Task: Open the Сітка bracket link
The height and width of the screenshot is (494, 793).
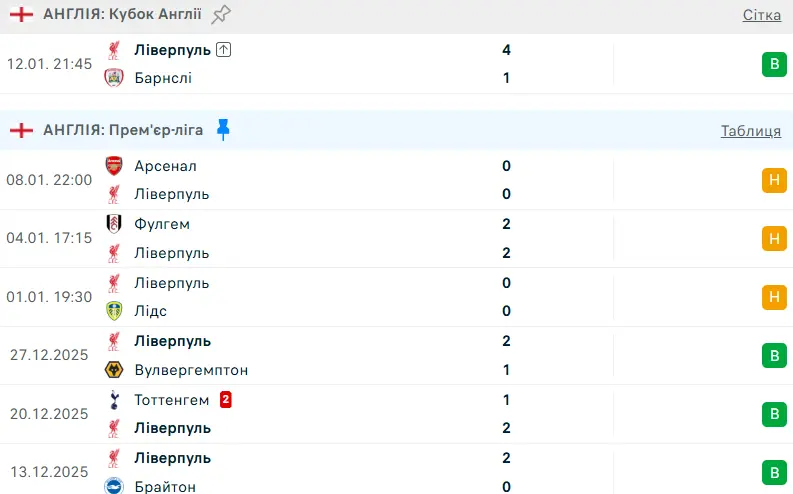Action: (762, 15)
